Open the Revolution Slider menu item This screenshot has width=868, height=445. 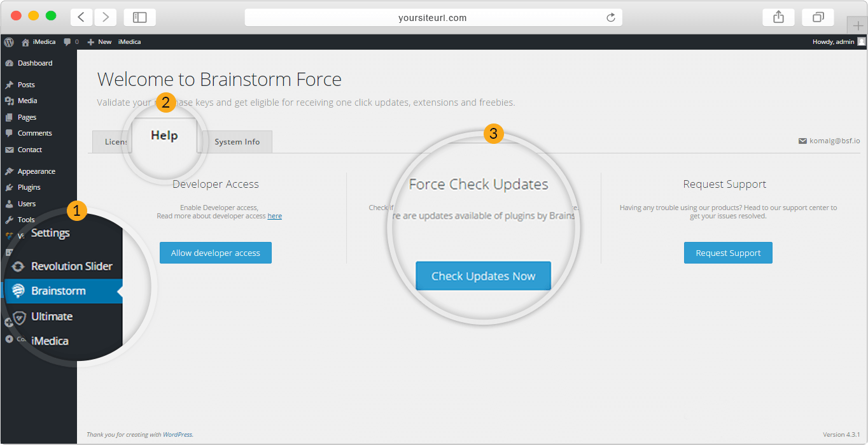72,266
